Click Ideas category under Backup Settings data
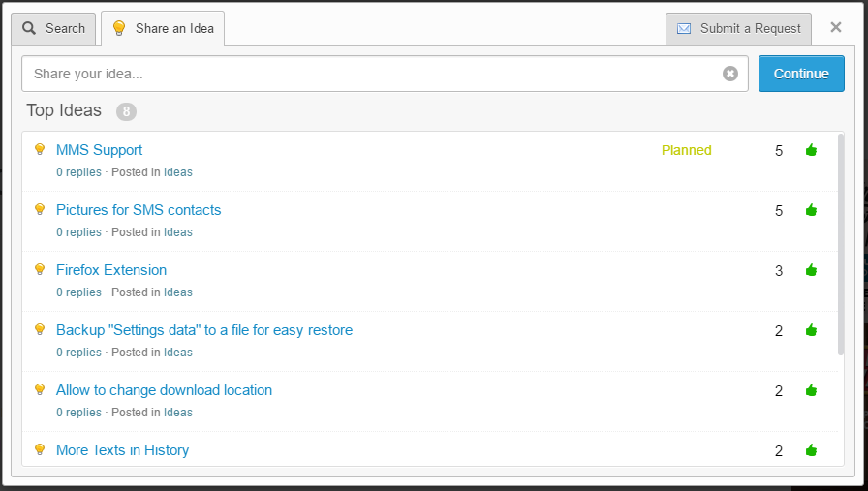Screen dimensions: 868x491 pyautogui.click(x=178, y=353)
